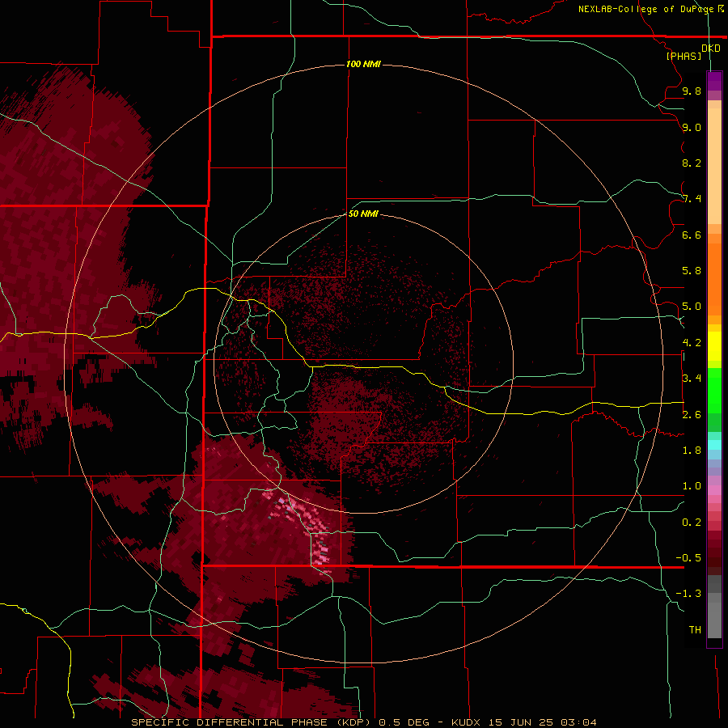
Task: Click the 5.0 value on the scale
Action: click(x=692, y=307)
